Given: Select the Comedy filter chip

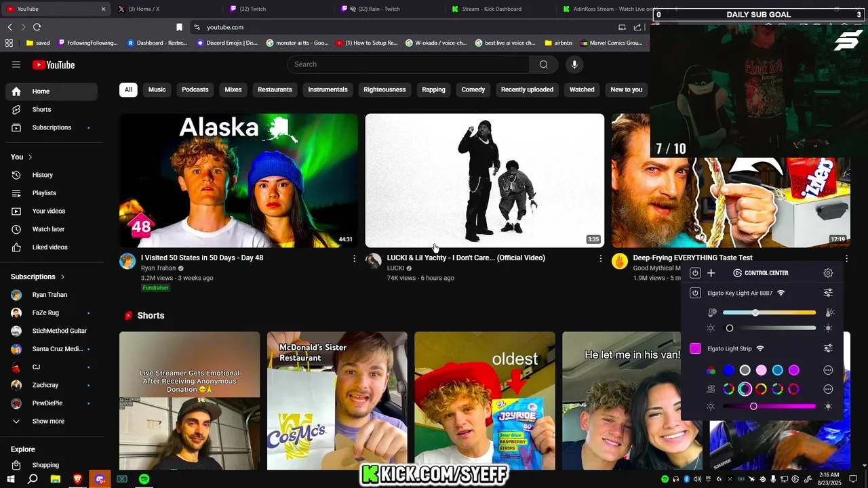Looking at the screenshot, I should point(473,89).
